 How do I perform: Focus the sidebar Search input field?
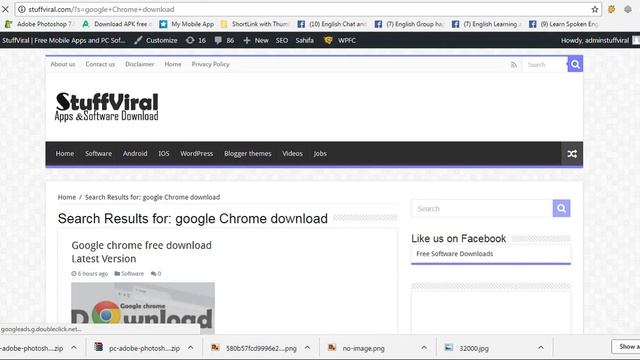tap(482, 209)
